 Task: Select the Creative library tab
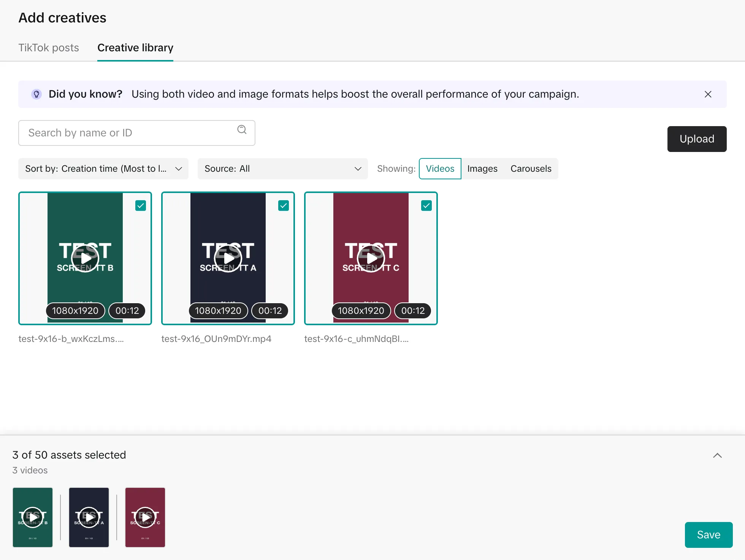click(x=135, y=48)
